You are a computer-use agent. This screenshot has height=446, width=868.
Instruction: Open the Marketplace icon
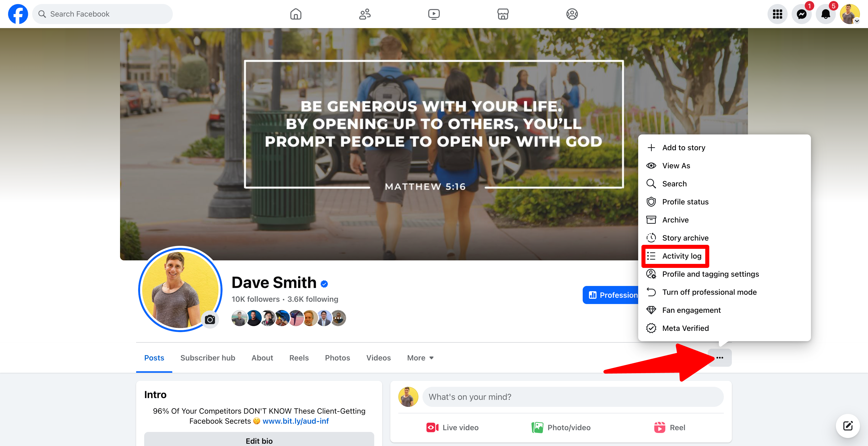[x=503, y=14]
